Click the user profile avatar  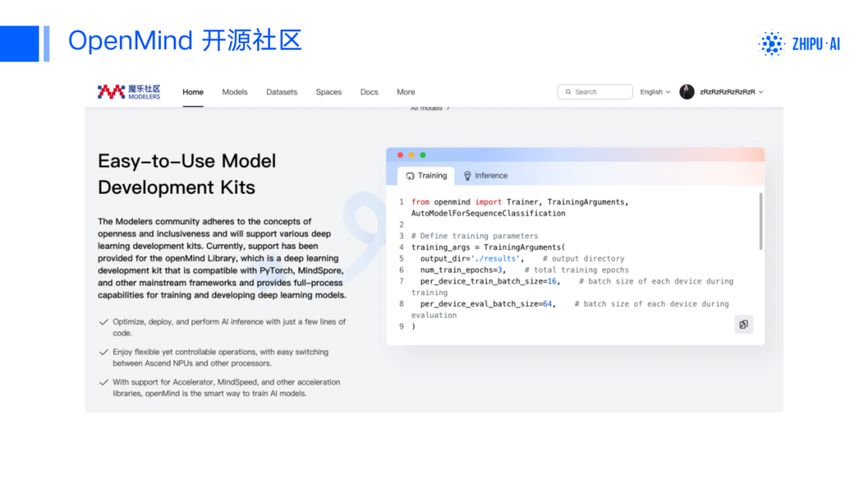tap(686, 92)
